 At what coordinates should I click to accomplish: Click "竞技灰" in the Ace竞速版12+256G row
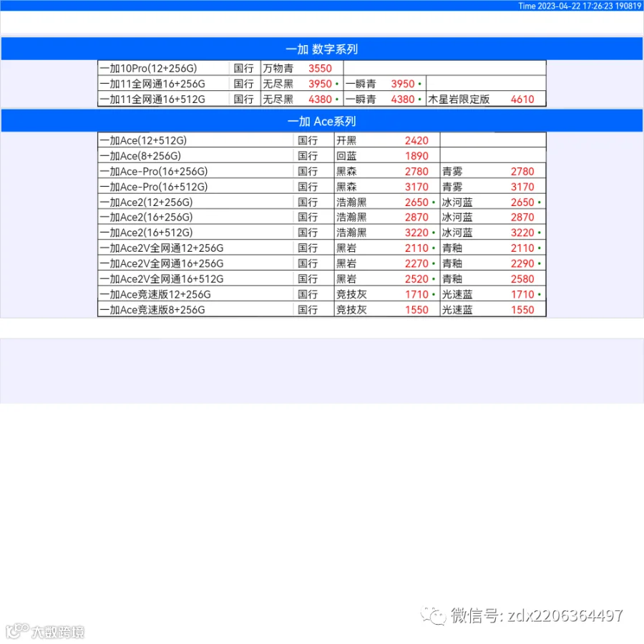pyautogui.click(x=351, y=295)
